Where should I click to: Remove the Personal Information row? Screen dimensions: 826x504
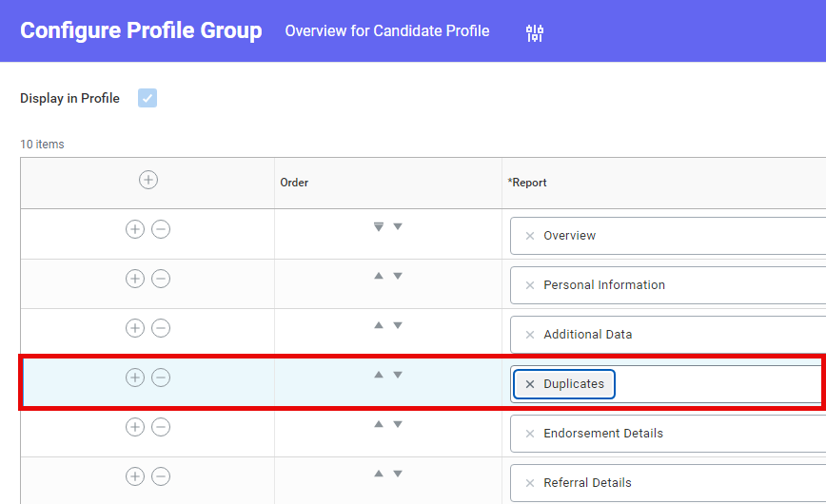[x=161, y=279]
